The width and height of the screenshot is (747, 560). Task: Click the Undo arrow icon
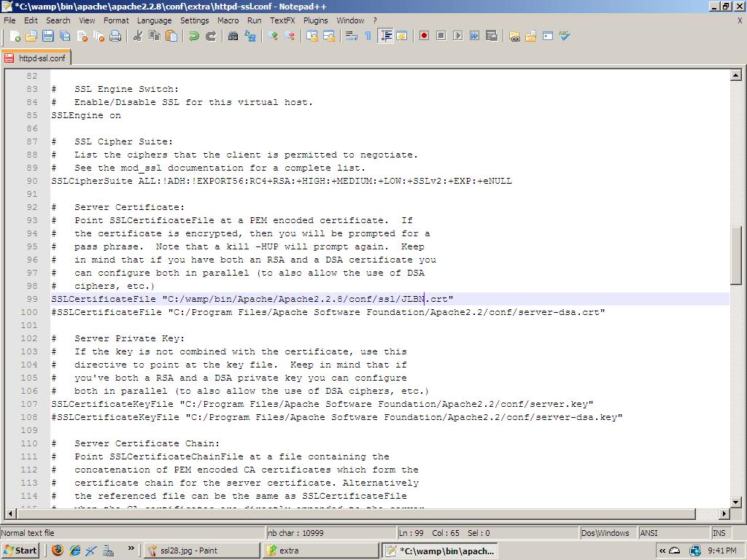pyautogui.click(x=194, y=36)
